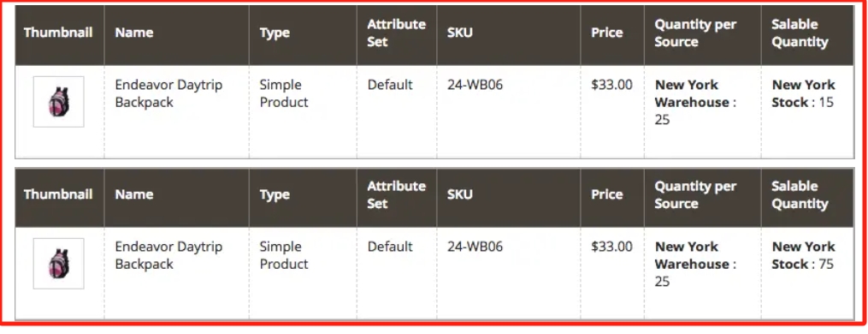Click New York Stock : 75 cell

(803, 255)
